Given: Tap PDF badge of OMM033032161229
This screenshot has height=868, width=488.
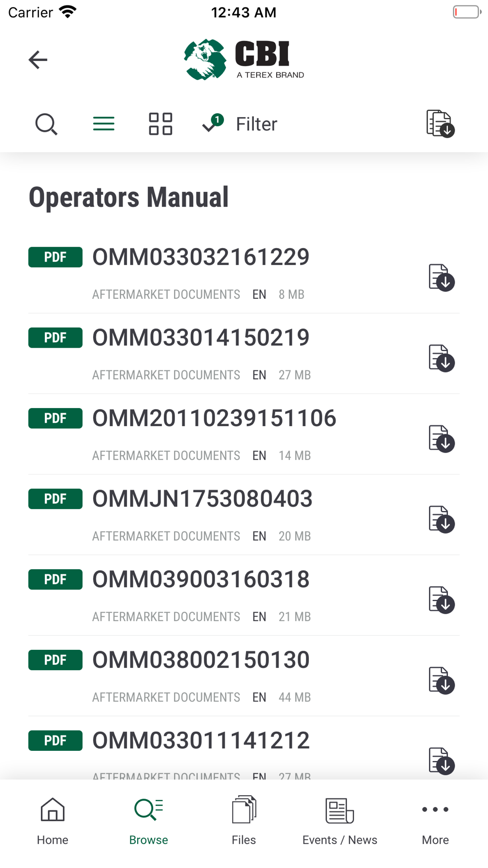Looking at the screenshot, I should [55, 257].
